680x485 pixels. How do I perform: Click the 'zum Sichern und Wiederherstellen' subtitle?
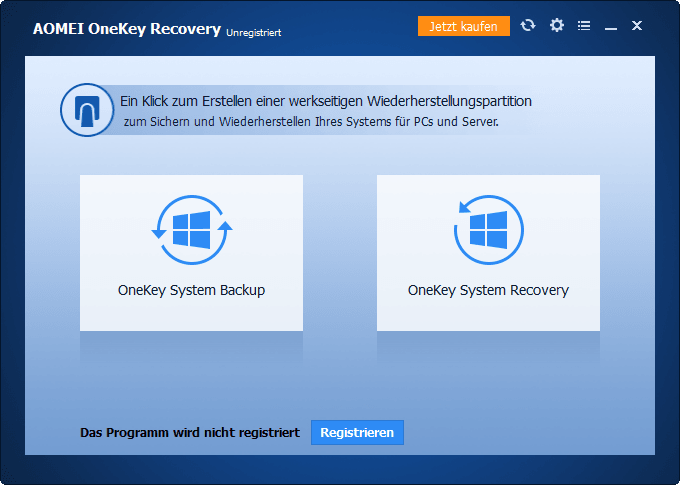coord(311,122)
